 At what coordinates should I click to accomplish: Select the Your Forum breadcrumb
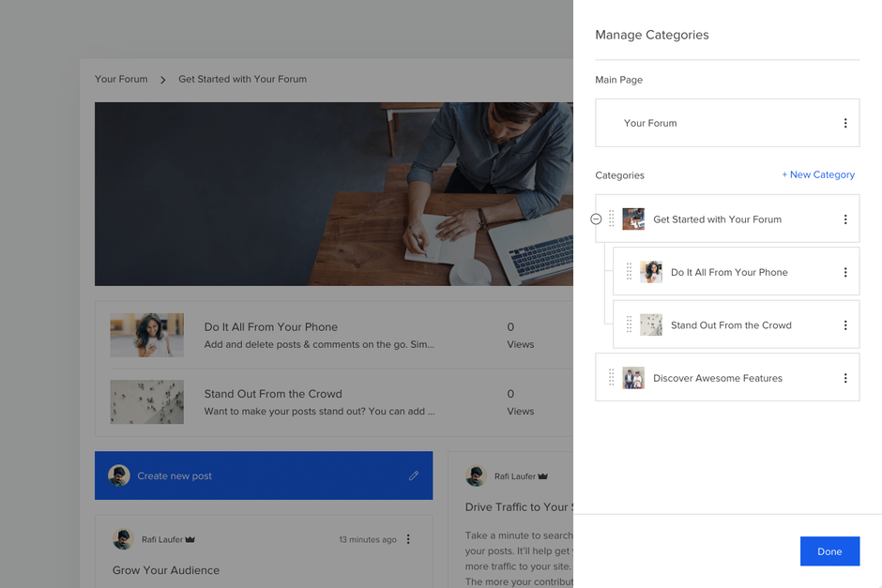coord(121,79)
